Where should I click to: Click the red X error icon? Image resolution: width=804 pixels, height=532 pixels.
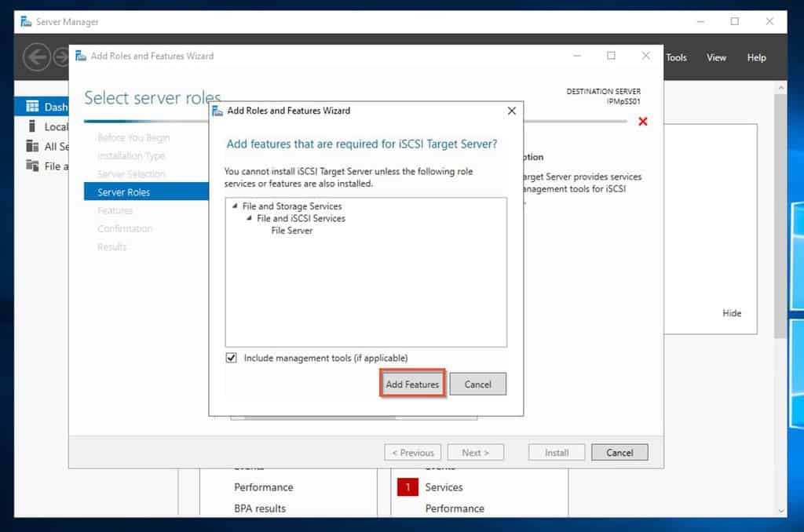click(642, 122)
